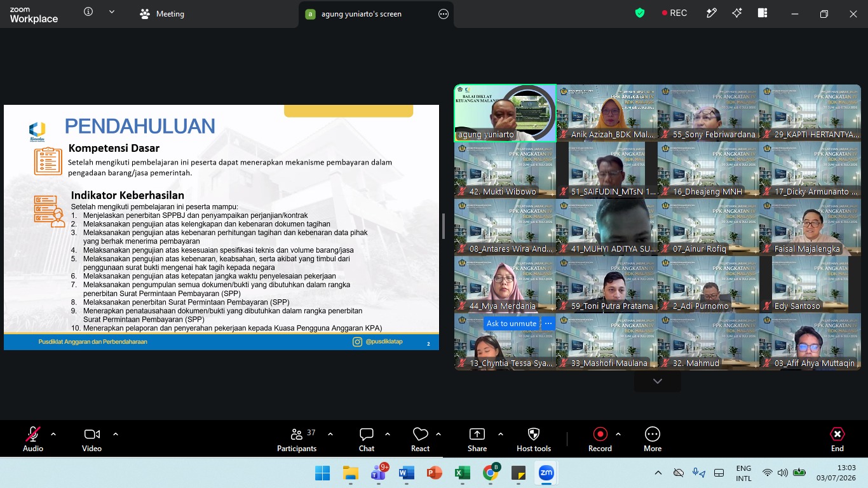
Task: Expand the Share options caret
Action: tap(501, 434)
